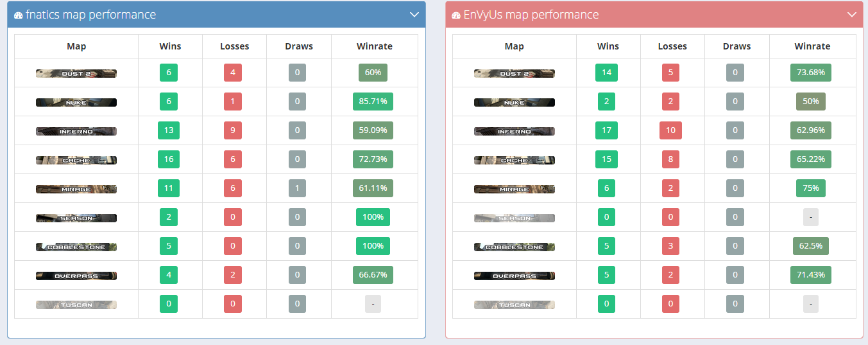The width and height of the screenshot is (868, 345).
Task: Click EnVyUs Cache map banner
Action: (515, 160)
